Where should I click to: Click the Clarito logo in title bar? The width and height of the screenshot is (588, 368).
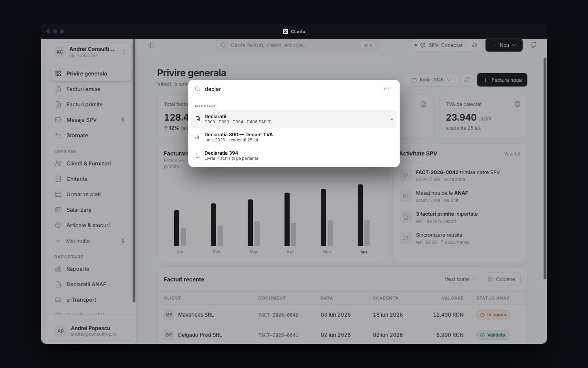(x=285, y=31)
